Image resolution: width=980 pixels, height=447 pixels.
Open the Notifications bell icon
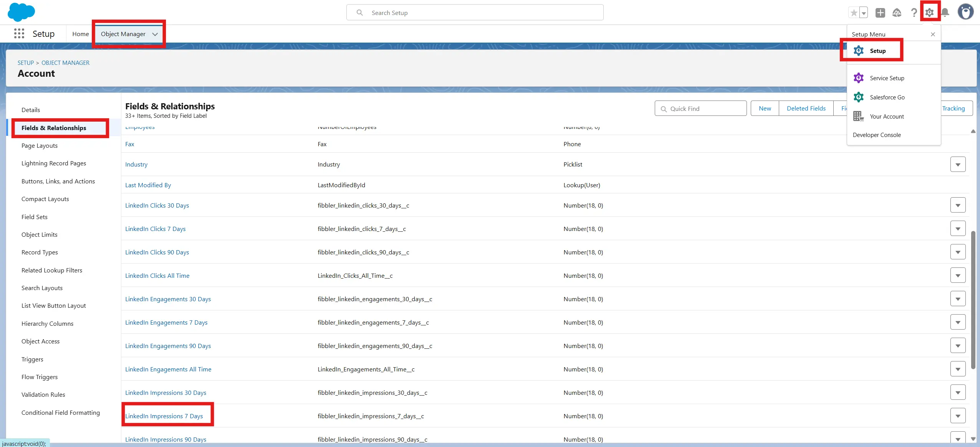click(945, 13)
